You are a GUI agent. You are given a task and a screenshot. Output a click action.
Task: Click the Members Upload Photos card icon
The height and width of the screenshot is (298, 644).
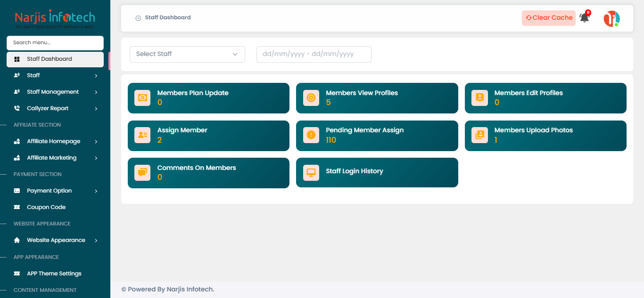point(479,135)
